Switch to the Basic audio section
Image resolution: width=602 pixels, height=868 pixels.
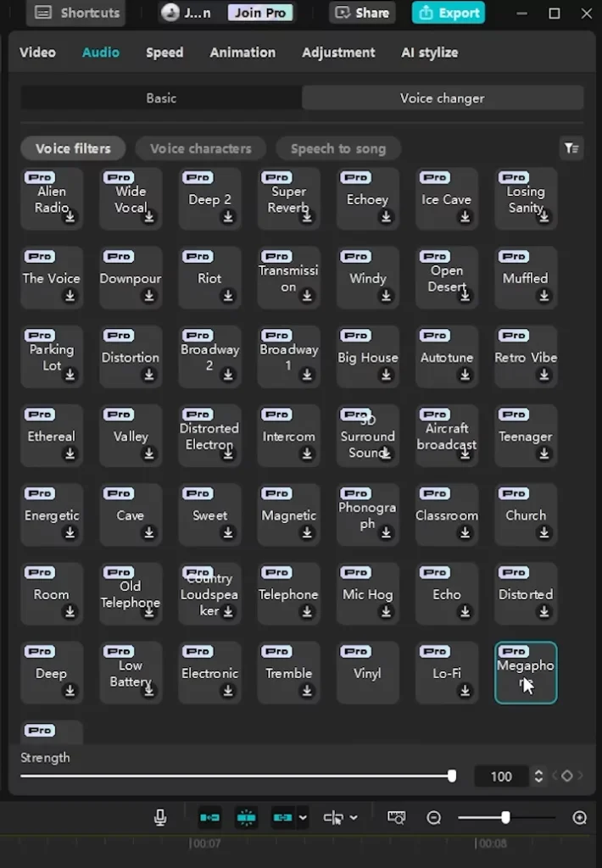coord(161,98)
